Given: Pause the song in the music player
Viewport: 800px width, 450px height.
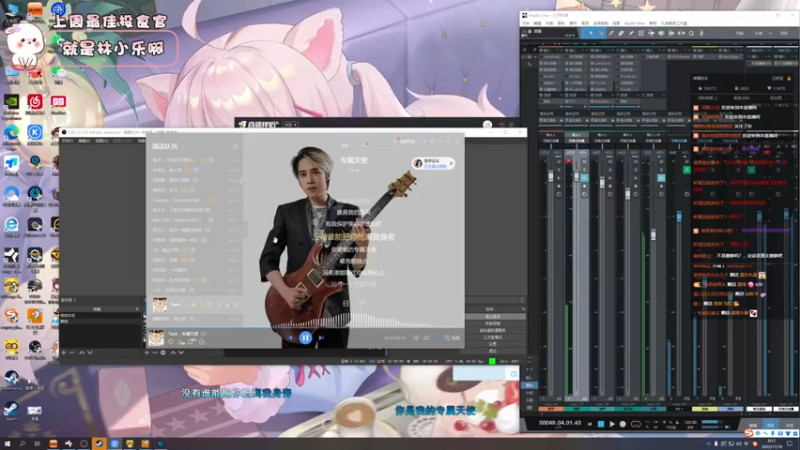Looking at the screenshot, I should pyautogui.click(x=305, y=337).
